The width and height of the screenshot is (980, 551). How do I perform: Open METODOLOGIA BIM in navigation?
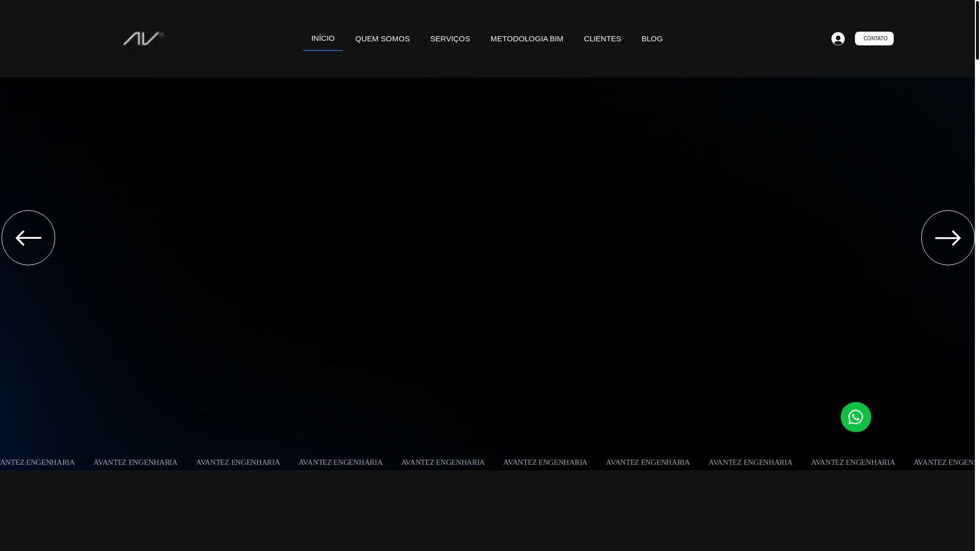pos(527,39)
